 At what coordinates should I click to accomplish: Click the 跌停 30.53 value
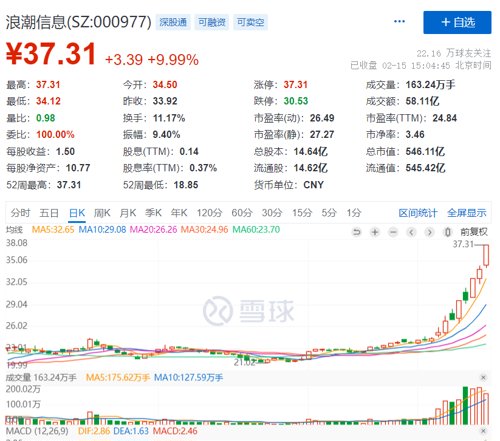pyautogui.click(x=296, y=101)
